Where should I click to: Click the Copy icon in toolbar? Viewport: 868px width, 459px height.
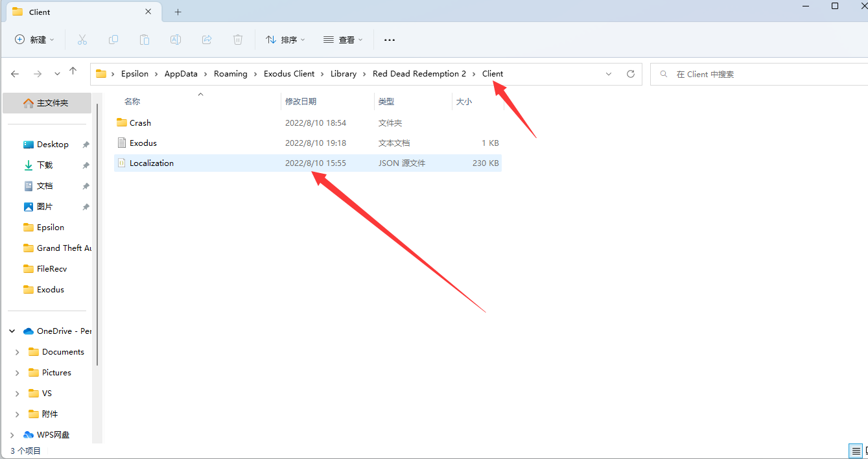pyautogui.click(x=113, y=40)
